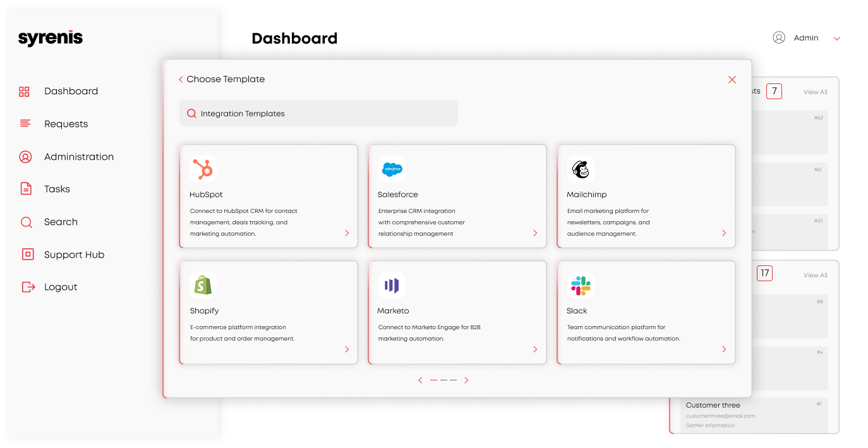Choose the Shopify bag icon
The height and width of the screenshot is (448, 868).
(203, 286)
